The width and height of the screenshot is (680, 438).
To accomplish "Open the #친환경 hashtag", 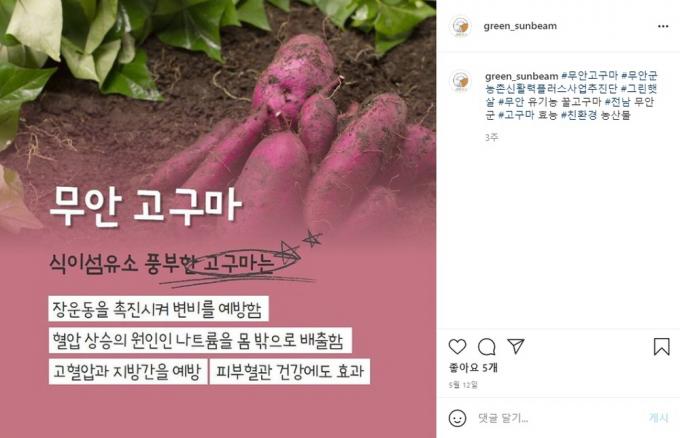I will click(x=579, y=115).
